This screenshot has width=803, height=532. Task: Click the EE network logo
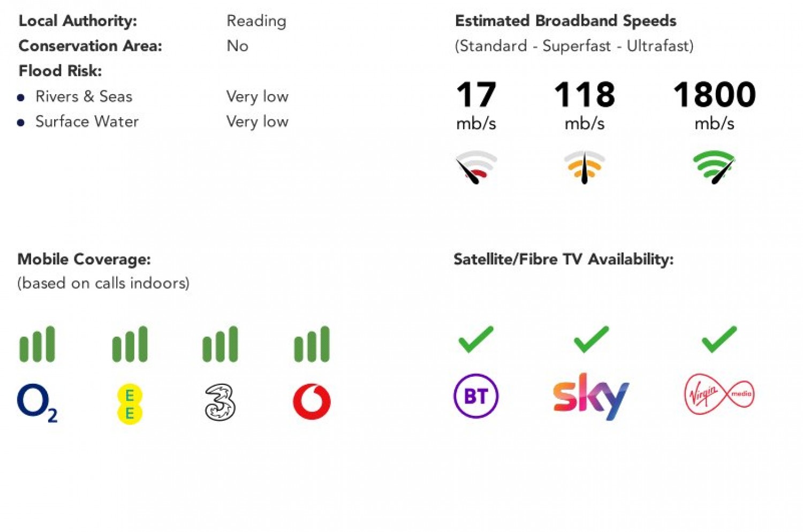point(129,404)
